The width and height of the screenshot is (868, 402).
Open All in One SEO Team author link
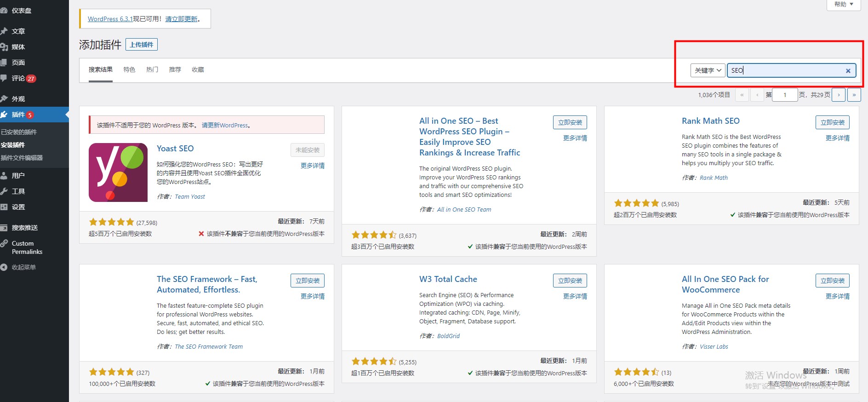point(464,209)
